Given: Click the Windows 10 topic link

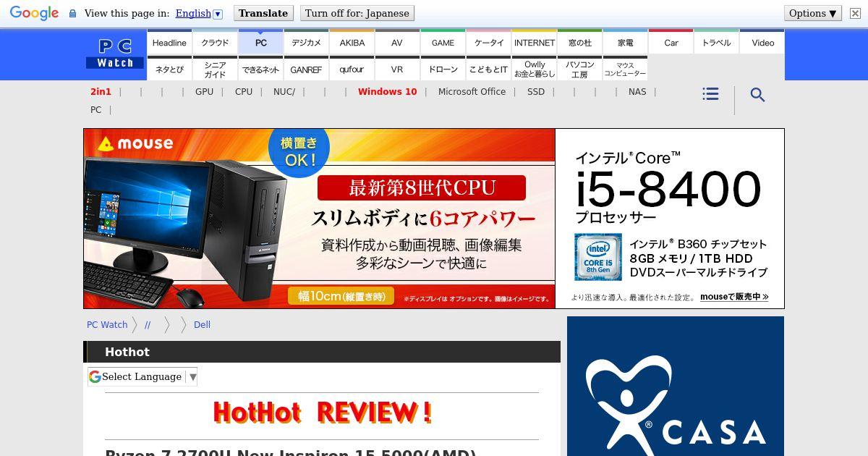Looking at the screenshot, I should (387, 92).
